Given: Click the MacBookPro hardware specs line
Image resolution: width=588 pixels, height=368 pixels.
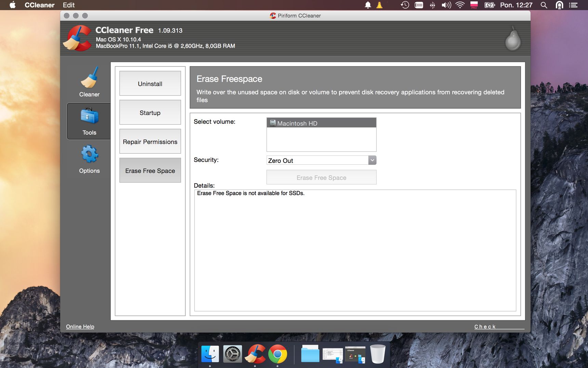Looking at the screenshot, I should [165, 46].
